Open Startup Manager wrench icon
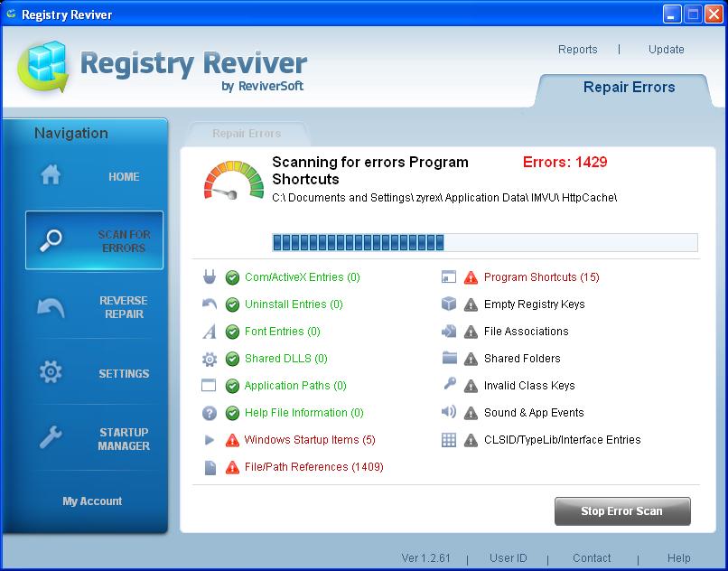The image size is (728, 571). click(52, 439)
